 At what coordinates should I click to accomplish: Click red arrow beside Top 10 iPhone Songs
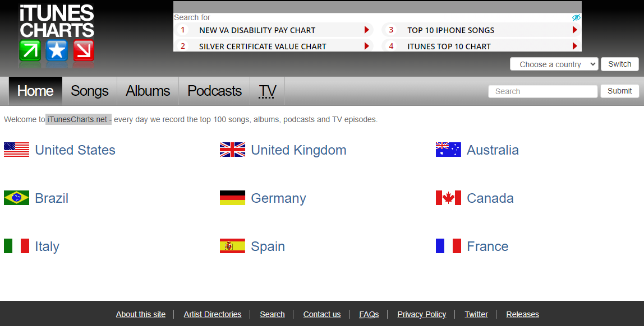(575, 30)
